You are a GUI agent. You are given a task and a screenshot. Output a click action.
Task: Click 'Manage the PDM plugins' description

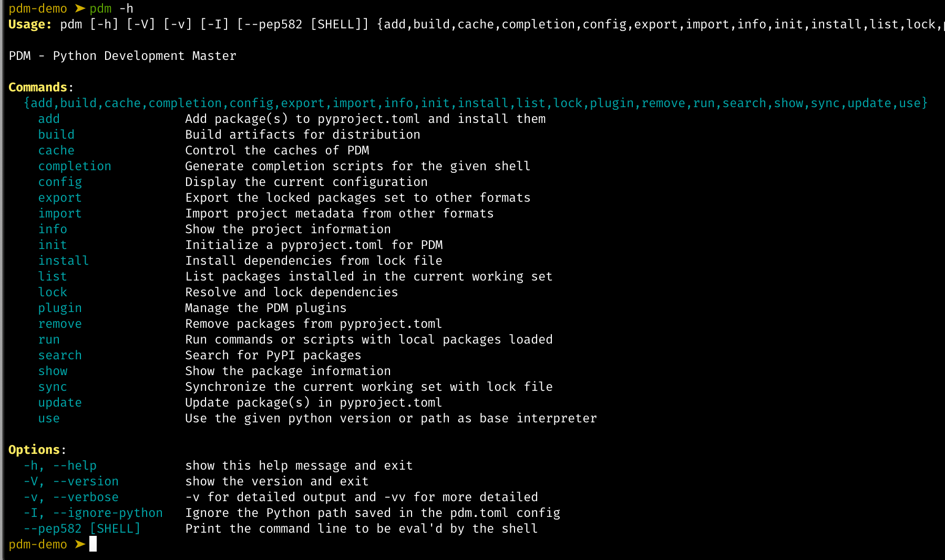265,308
